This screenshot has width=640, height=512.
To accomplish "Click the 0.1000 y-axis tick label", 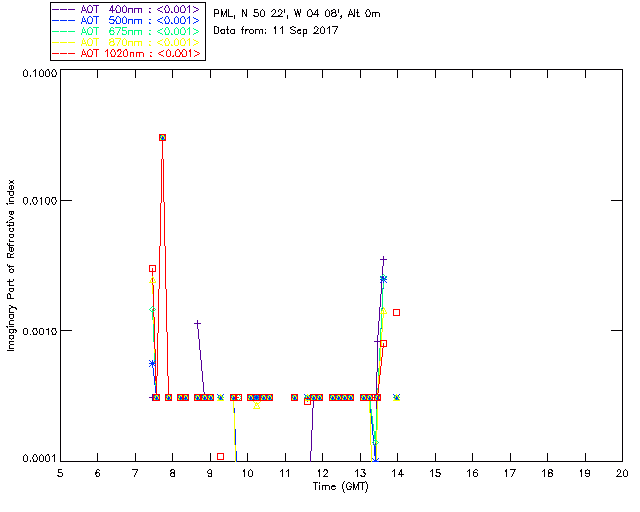I will coord(40,73).
